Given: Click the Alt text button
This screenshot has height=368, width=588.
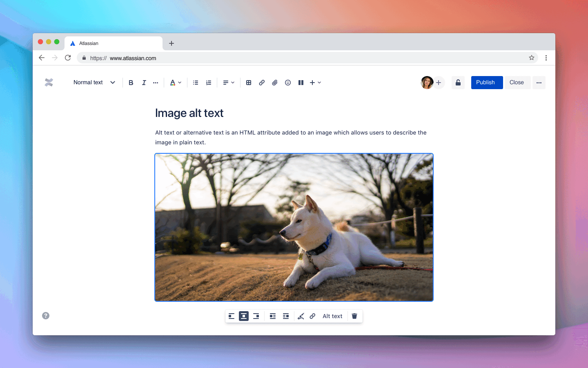Looking at the screenshot, I should [332, 316].
